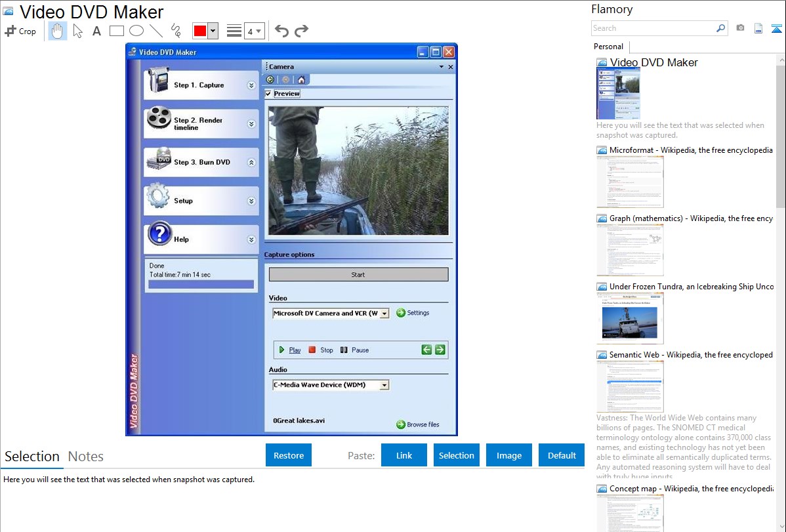Click the Pause control
Image resolution: width=786 pixels, height=532 pixels.
pos(354,350)
